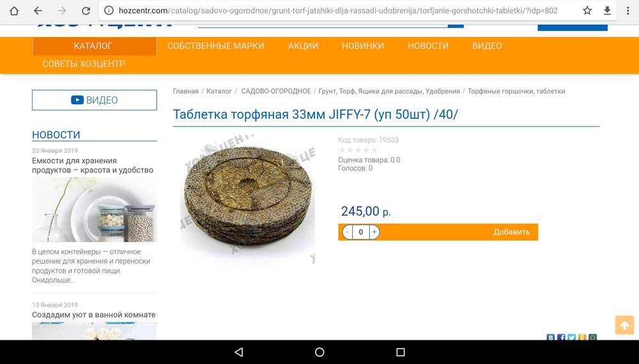Click the orange scroll-to-top arrow
Image resolution: width=639 pixels, height=364 pixels.
pyautogui.click(x=624, y=325)
